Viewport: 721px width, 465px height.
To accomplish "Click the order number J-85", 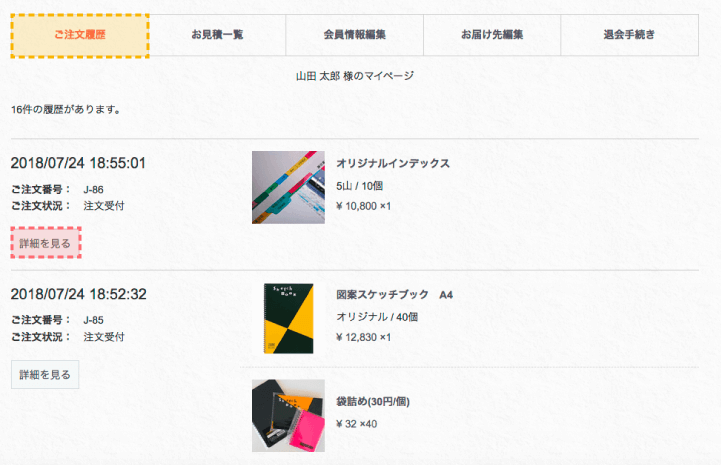I will [x=94, y=320].
